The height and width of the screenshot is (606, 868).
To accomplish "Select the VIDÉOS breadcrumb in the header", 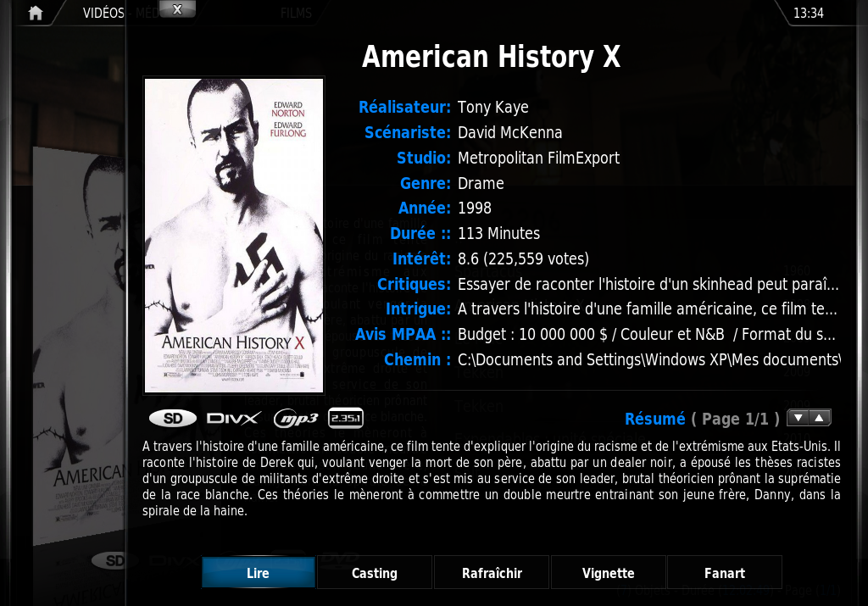I will 103,13.
